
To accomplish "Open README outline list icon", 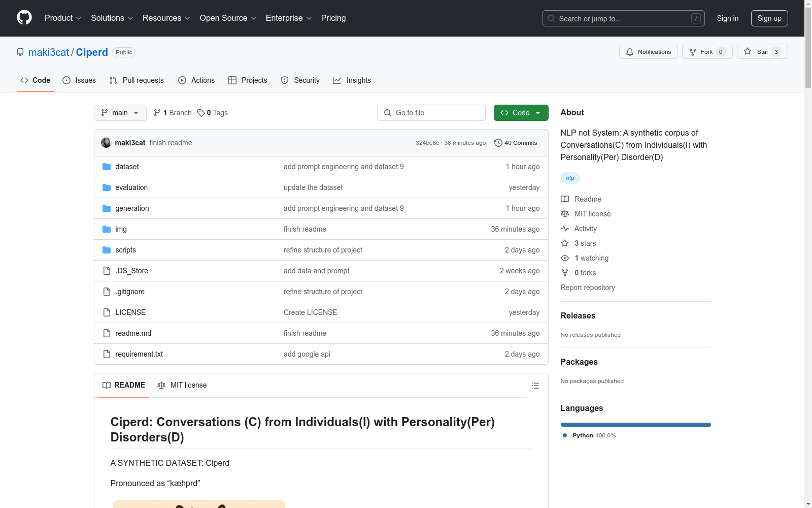I will 535,386.
